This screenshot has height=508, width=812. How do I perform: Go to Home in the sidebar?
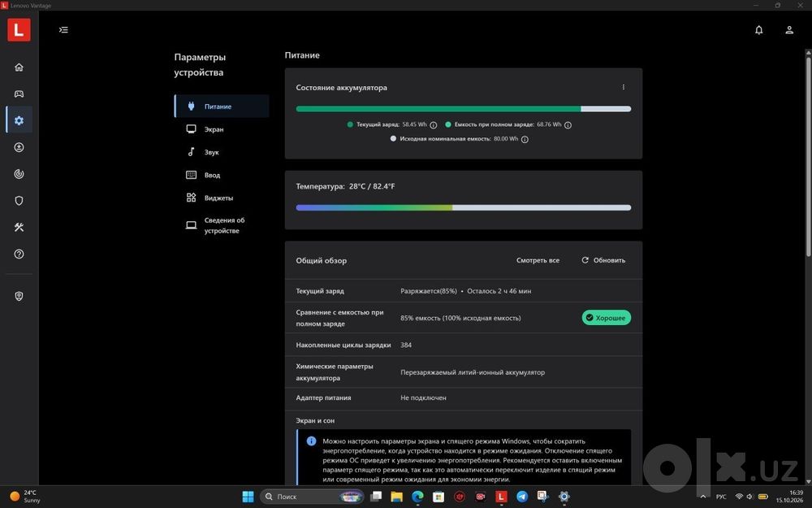click(19, 67)
